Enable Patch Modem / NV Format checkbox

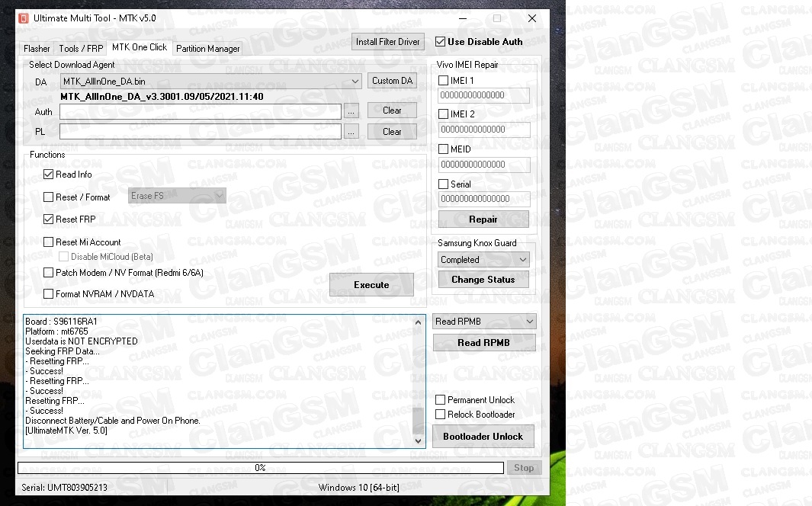point(49,273)
